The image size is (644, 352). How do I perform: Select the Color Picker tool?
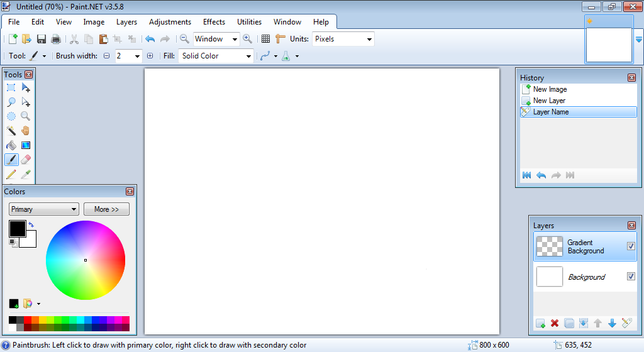(25, 174)
